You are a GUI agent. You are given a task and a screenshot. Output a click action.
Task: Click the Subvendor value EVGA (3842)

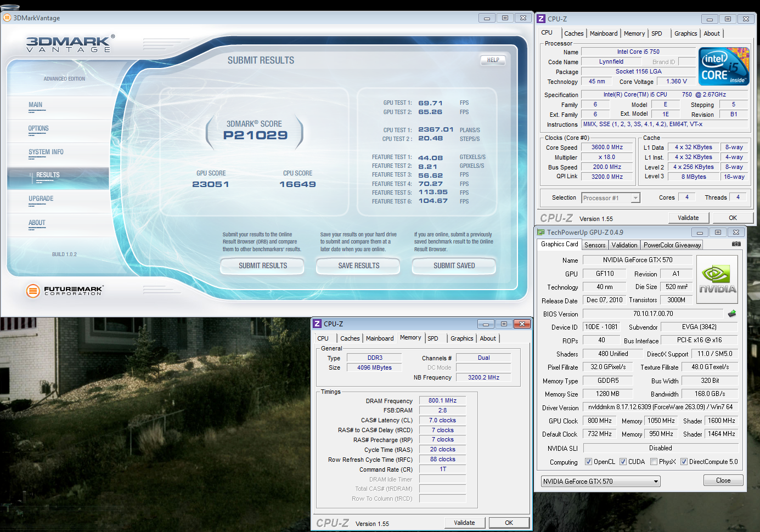tap(699, 327)
